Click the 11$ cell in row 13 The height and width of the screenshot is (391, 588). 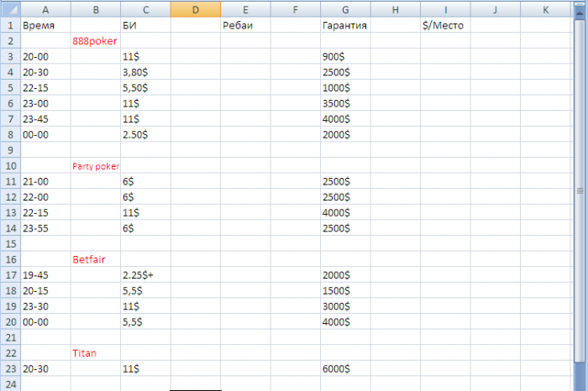point(145,212)
